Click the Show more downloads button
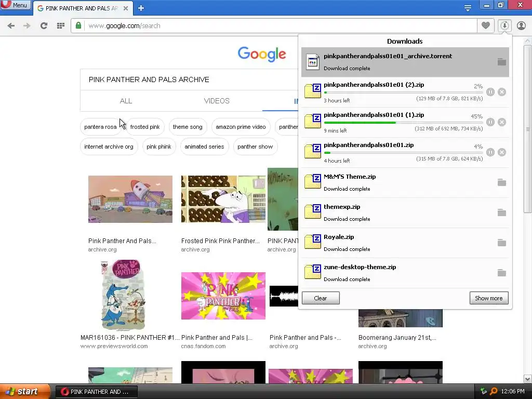Image resolution: width=532 pixels, height=399 pixels. coord(488,298)
